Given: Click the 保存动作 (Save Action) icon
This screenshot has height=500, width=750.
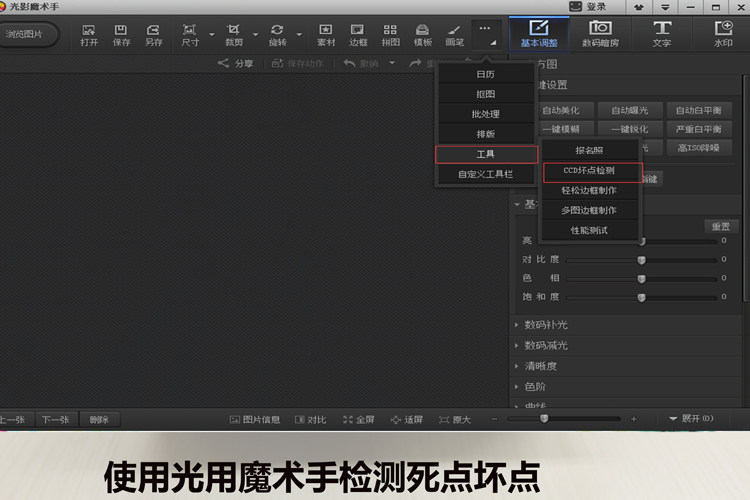Looking at the screenshot, I should [277, 63].
